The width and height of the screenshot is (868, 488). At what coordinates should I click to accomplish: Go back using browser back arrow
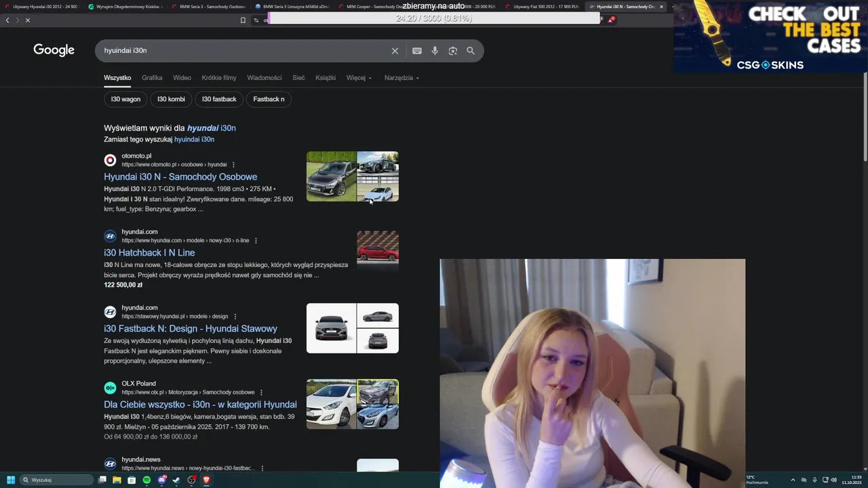coord(7,20)
